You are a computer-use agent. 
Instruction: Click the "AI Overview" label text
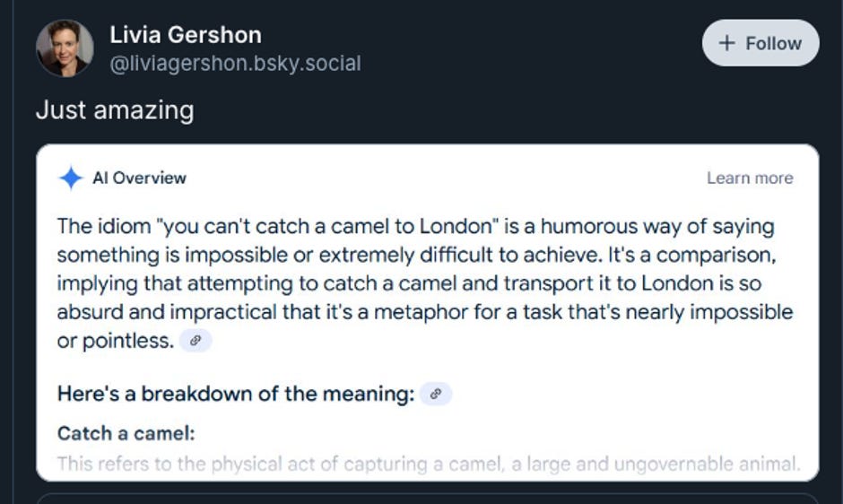pyautogui.click(x=139, y=178)
